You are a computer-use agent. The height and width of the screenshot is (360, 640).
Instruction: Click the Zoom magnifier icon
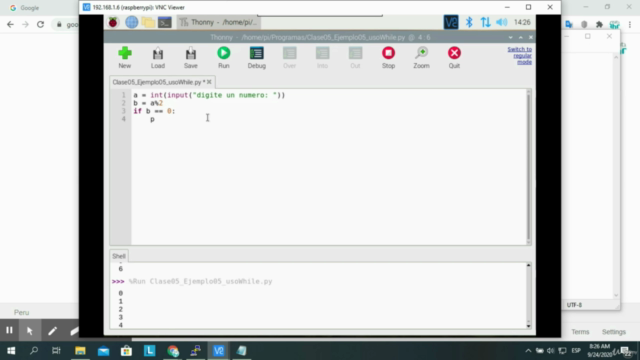(x=421, y=57)
